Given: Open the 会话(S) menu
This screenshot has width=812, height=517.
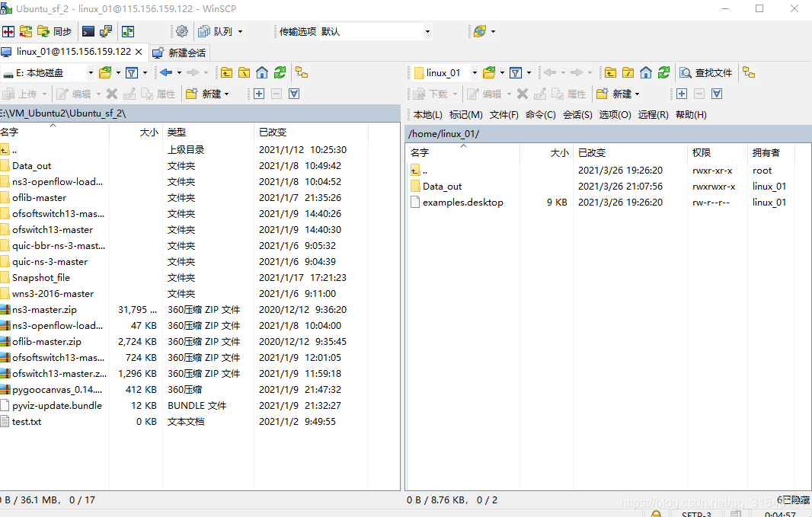Looking at the screenshot, I should pos(577,115).
